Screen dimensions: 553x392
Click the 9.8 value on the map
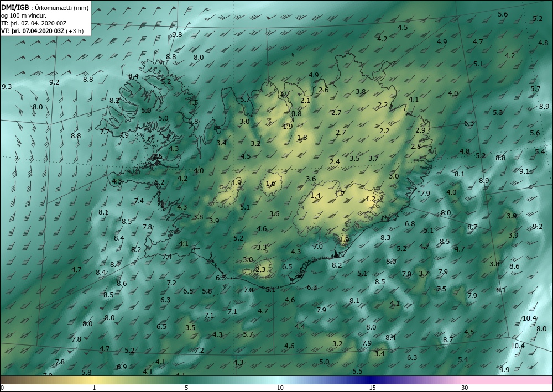click(177, 34)
